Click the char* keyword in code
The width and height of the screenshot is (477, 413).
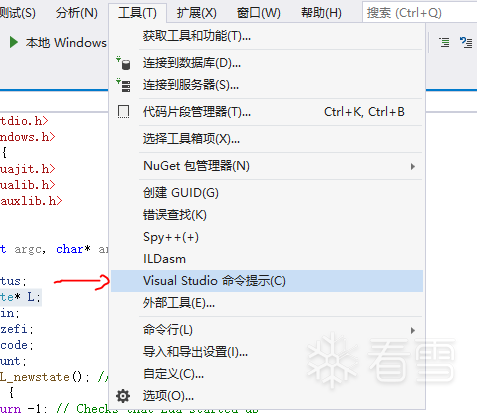point(73,249)
